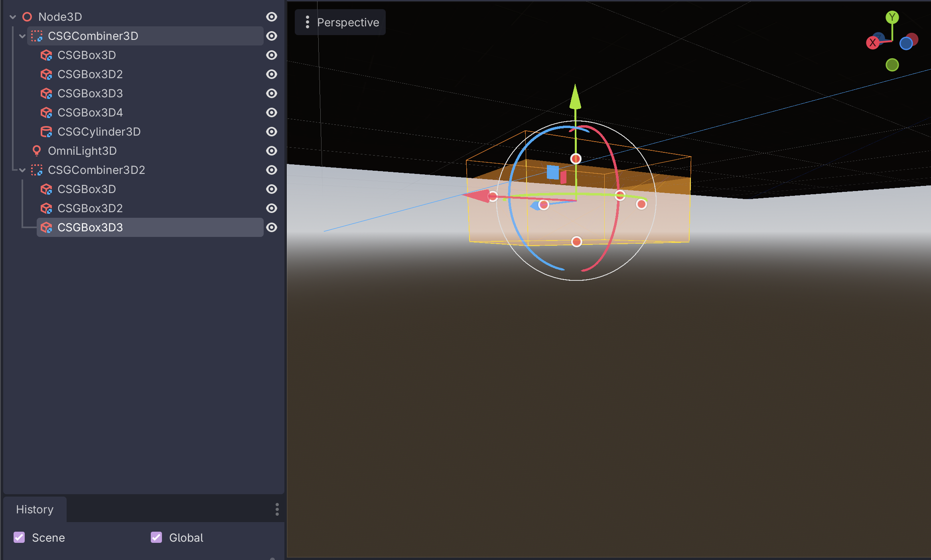Collapse the CSGCombiner3D2 branch
The width and height of the screenshot is (931, 560).
coord(22,170)
